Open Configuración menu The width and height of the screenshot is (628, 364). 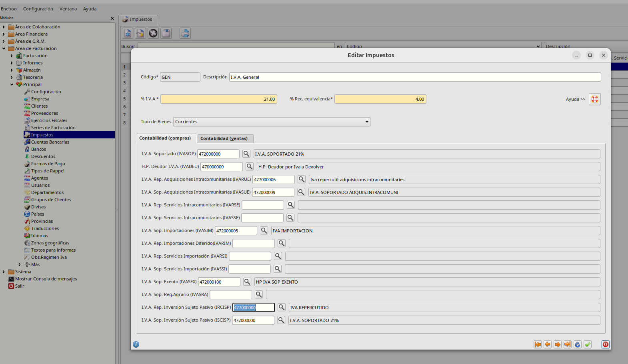[x=38, y=9]
